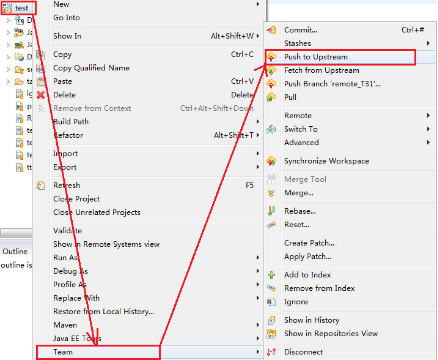This screenshot has height=360, width=438.
Task: Click the Ignore icon
Action: click(x=272, y=302)
